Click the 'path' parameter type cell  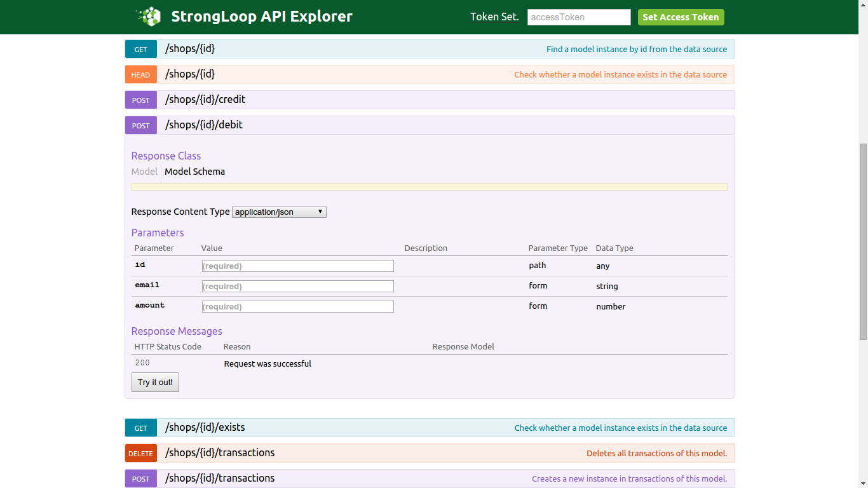click(538, 265)
